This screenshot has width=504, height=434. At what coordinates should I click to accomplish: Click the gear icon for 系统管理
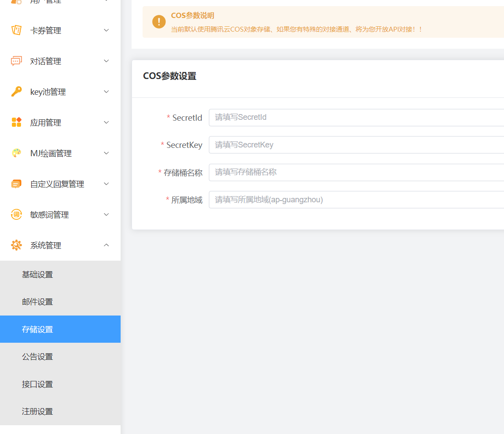[16, 245]
